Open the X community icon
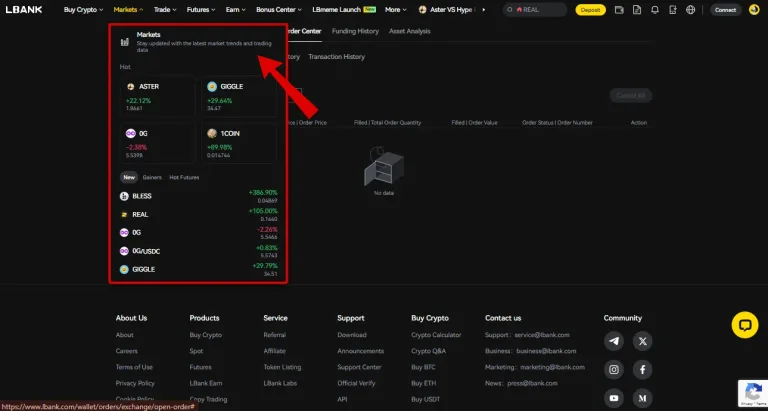768x411 pixels. (x=643, y=341)
